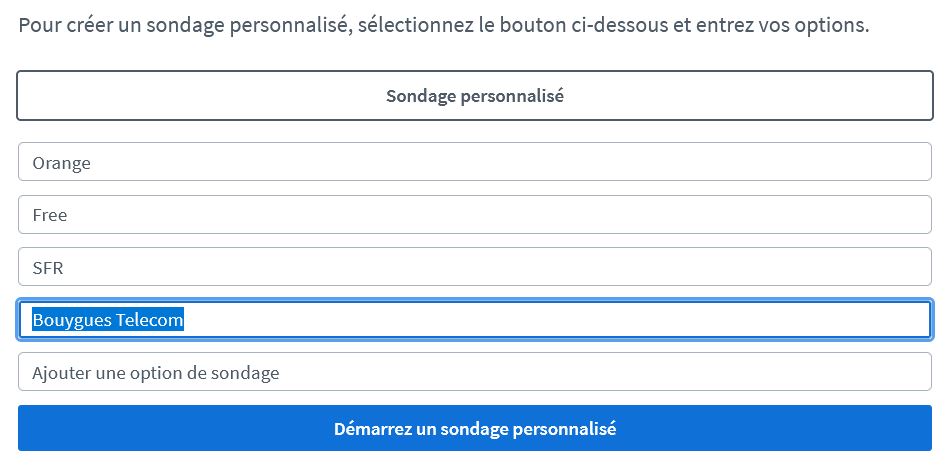This screenshot has width=952, height=473.
Task: Focus the Ajouter une option de sondage field
Action: 475,372
